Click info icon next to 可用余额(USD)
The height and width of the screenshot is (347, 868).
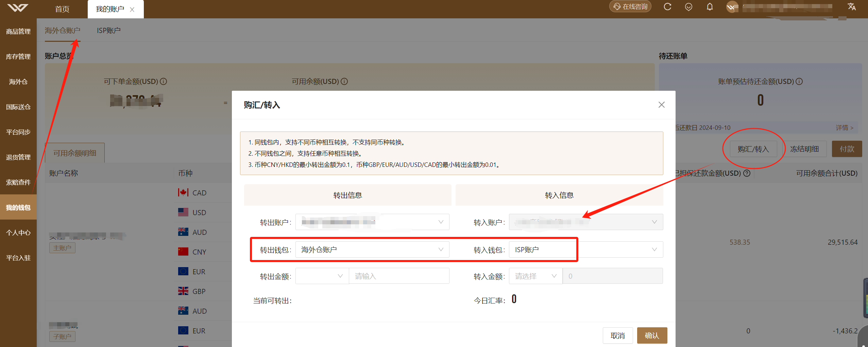pos(344,82)
